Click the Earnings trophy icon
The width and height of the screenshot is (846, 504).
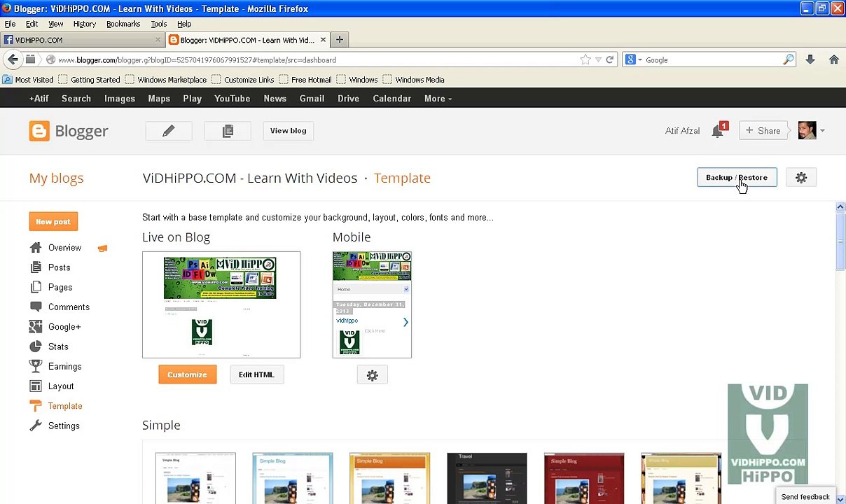[x=36, y=366]
